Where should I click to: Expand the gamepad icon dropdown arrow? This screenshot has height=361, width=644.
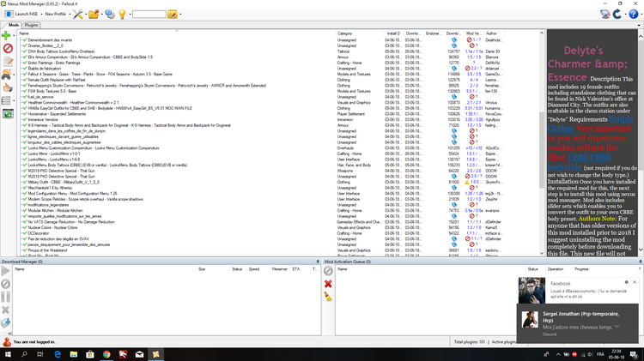click(x=14, y=75)
